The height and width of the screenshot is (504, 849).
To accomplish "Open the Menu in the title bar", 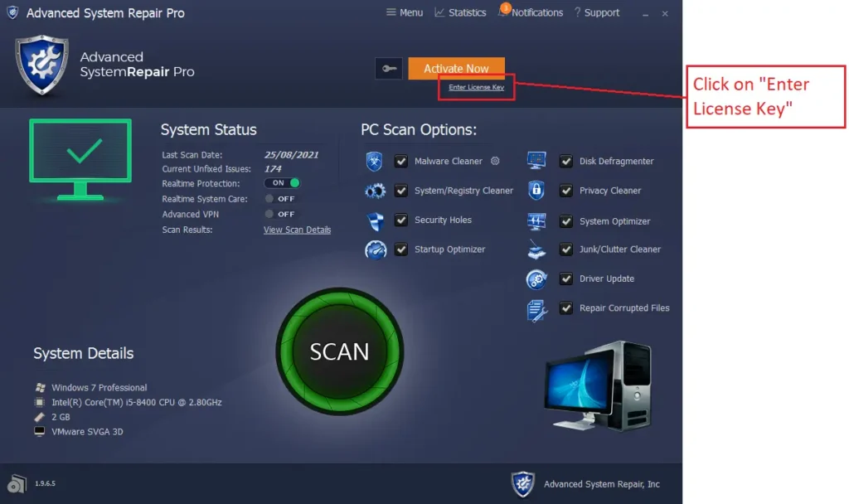I will (x=405, y=12).
